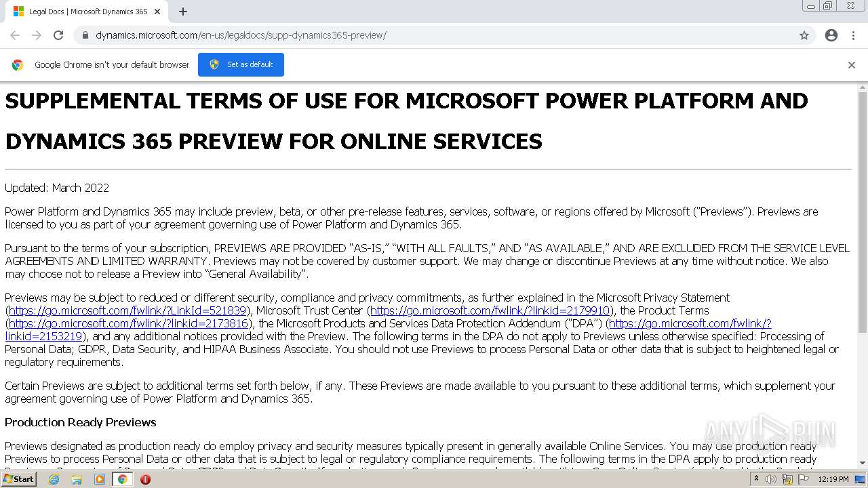Click the Set as default button
This screenshot has height=488, width=868.
[241, 64]
